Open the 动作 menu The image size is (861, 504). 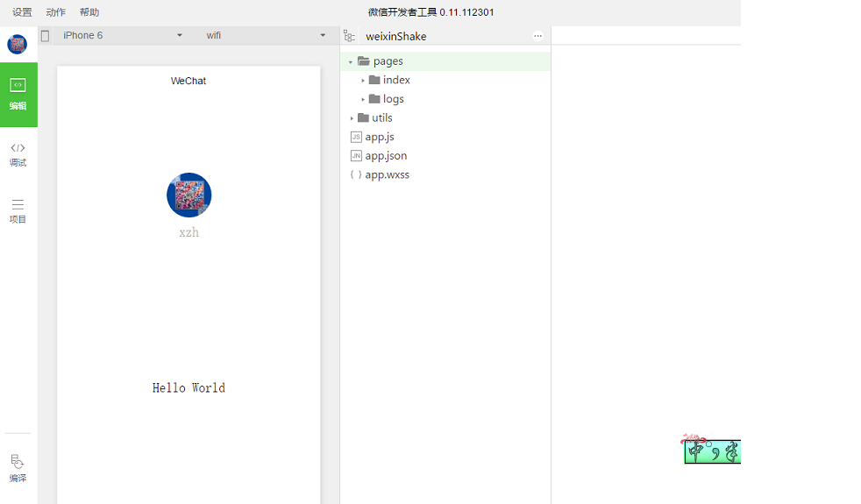pyautogui.click(x=55, y=12)
